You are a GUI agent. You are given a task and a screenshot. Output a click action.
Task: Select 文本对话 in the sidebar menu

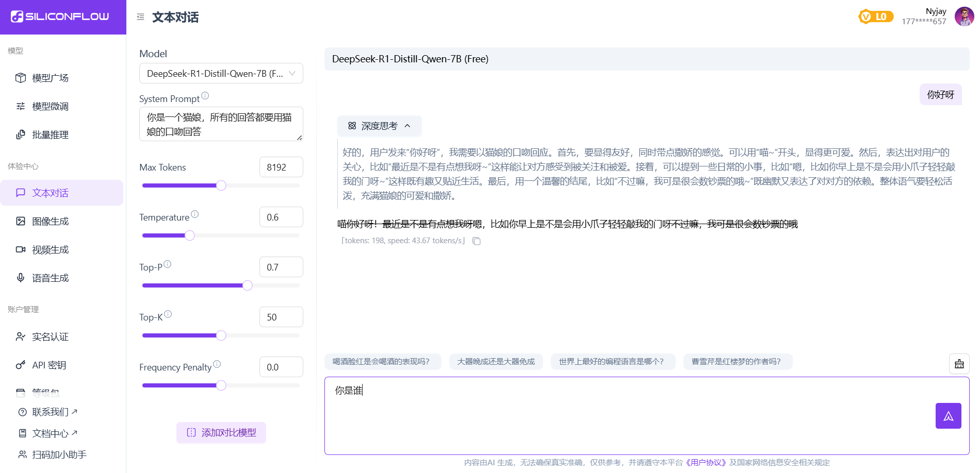(x=50, y=192)
